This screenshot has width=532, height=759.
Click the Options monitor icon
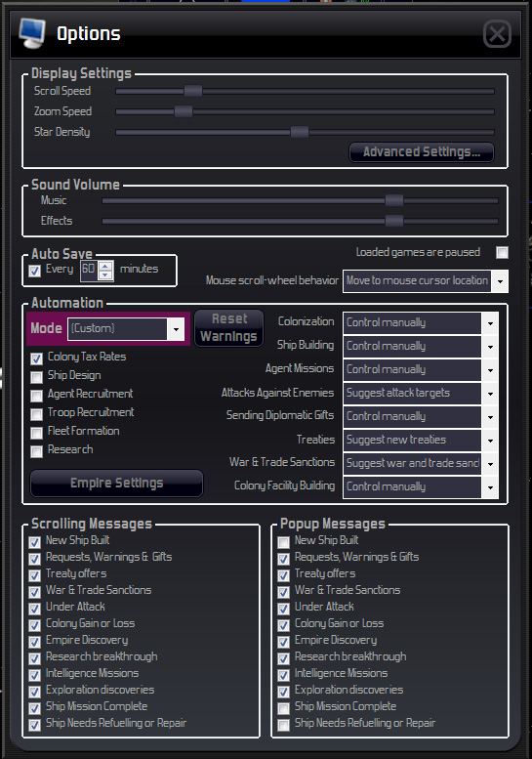click(32, 33)
